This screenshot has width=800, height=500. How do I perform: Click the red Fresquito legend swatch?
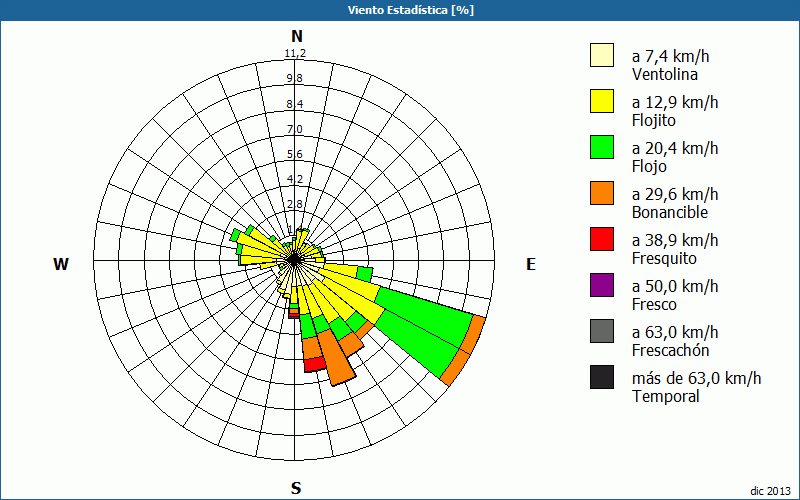pos(602,239)
